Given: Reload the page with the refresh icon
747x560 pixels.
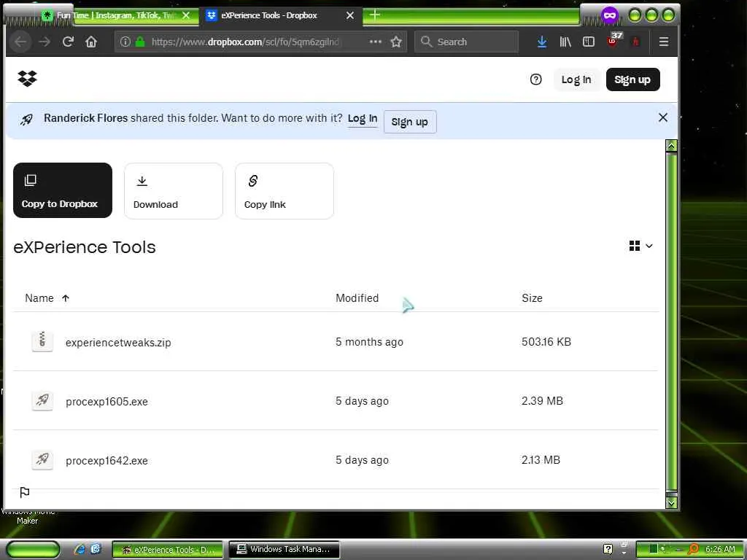Looking at the screenshot, I should (x=68, y=42).
